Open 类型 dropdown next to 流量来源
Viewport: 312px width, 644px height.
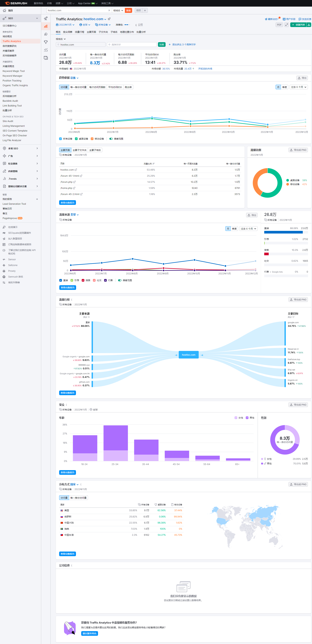[74, 215]
